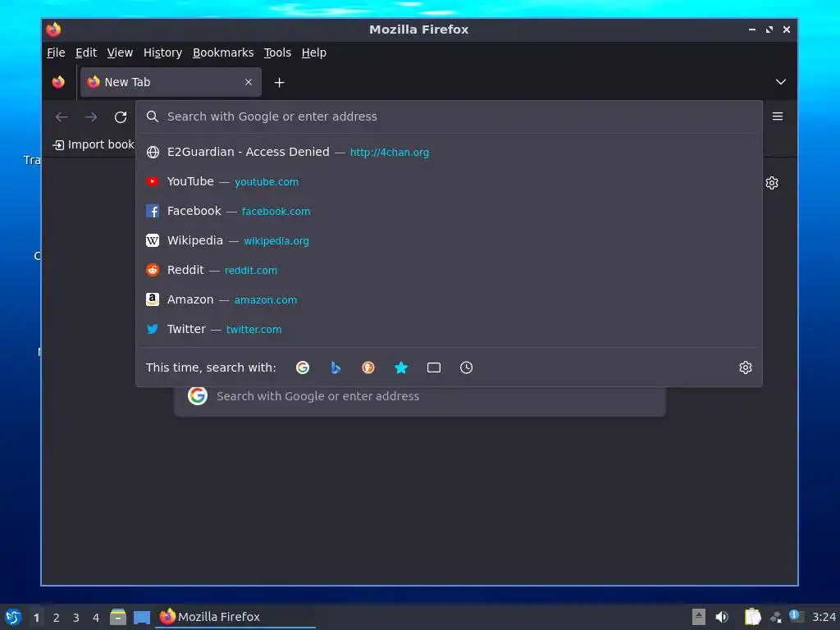Open the new tab page personalize gear
Viewport: 840px width, 630px height.
[772, 183]
